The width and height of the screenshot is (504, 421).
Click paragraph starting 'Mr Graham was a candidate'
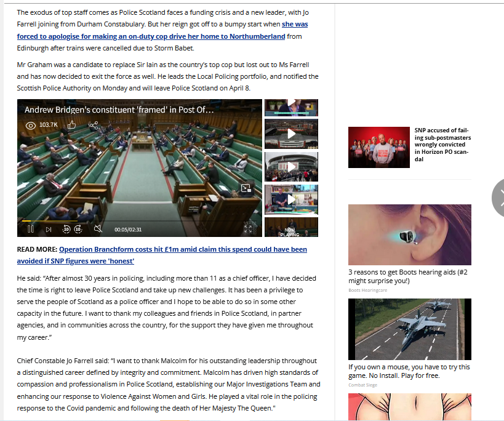[168, 76]
